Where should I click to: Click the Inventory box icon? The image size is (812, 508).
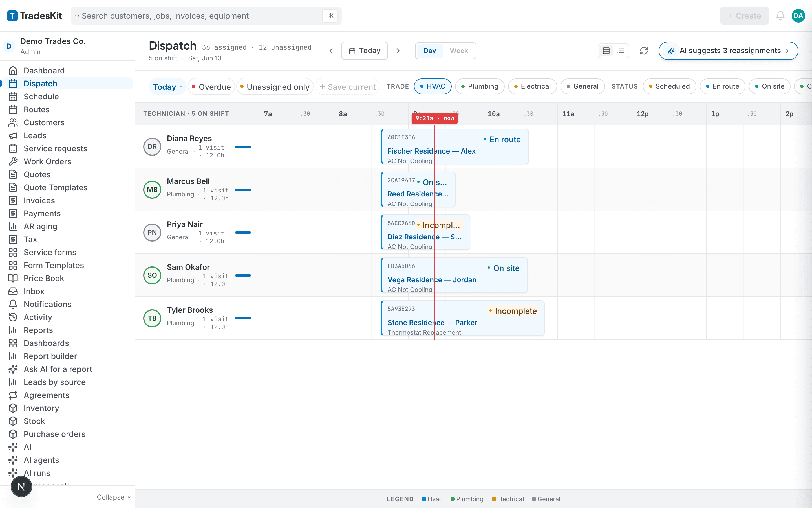(13, 408)
